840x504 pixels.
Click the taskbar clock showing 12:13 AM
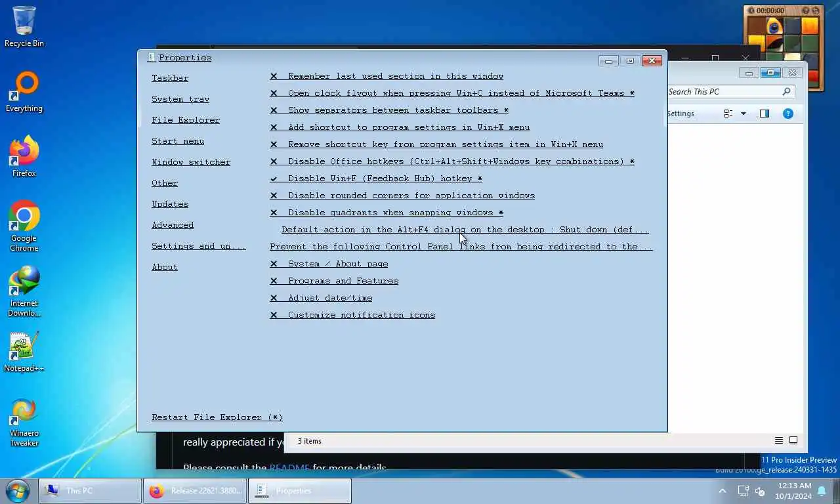[x=794, y=491]
